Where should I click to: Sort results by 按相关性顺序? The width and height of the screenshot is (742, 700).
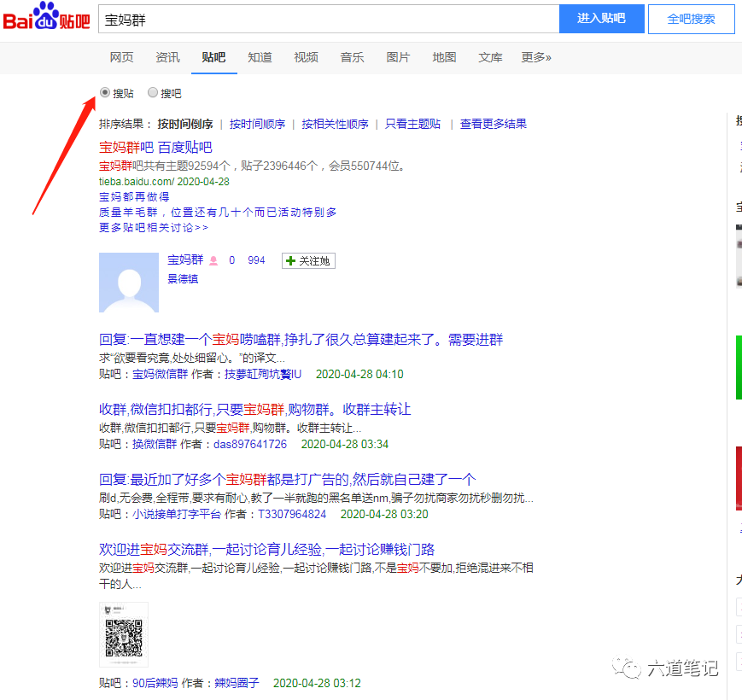(x=335, y=124)
